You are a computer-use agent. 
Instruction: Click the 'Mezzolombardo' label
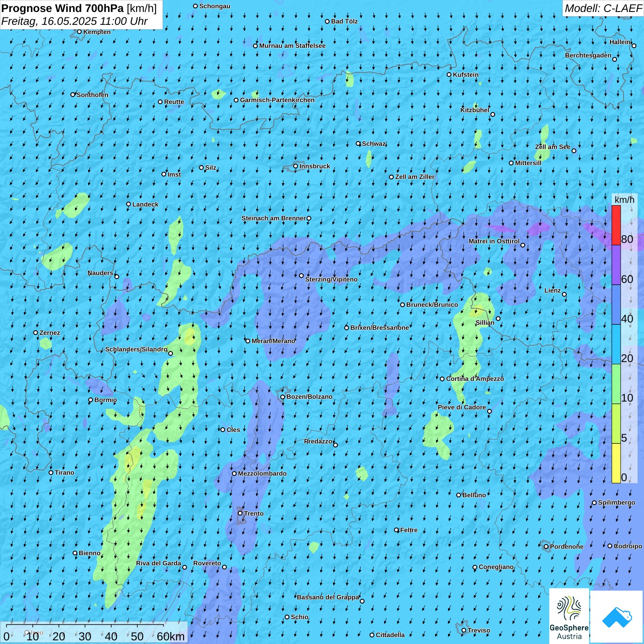pos(262,473)
